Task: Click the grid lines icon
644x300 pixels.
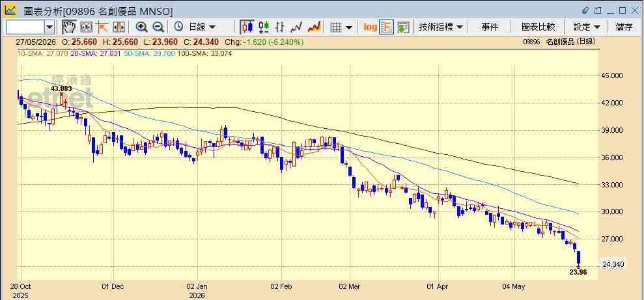Action: coord(336,27)
